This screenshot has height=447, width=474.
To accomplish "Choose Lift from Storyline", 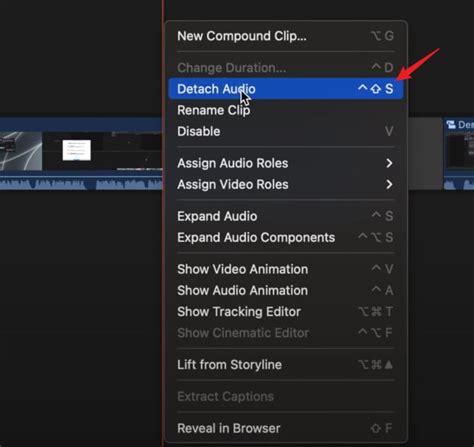I will [286, 365].
